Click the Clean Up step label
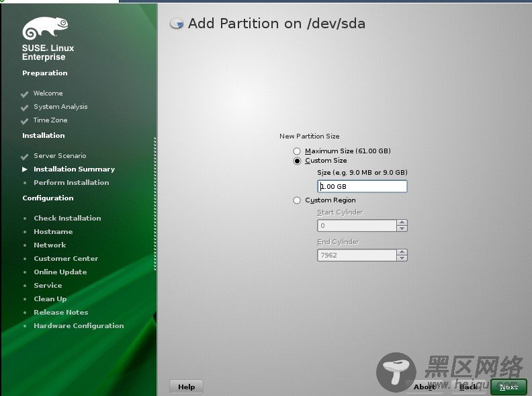 pyautogui.click(x=50, y=299)
